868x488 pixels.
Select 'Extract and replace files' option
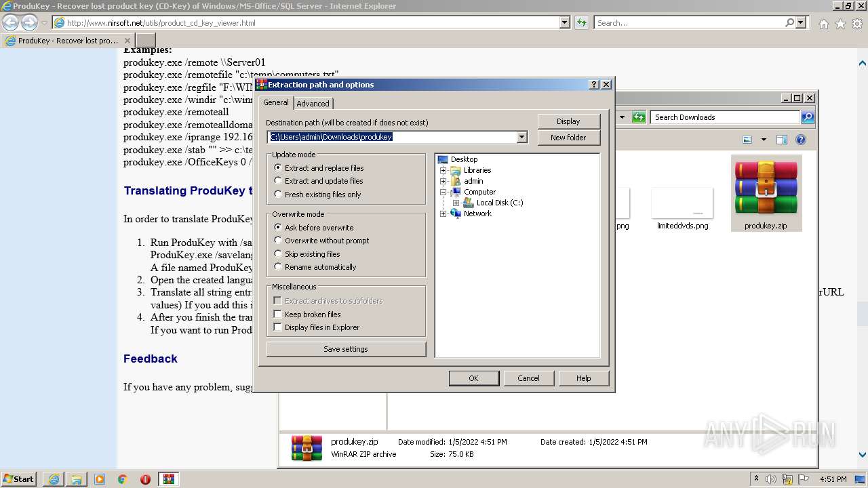(x=319, y=168)
